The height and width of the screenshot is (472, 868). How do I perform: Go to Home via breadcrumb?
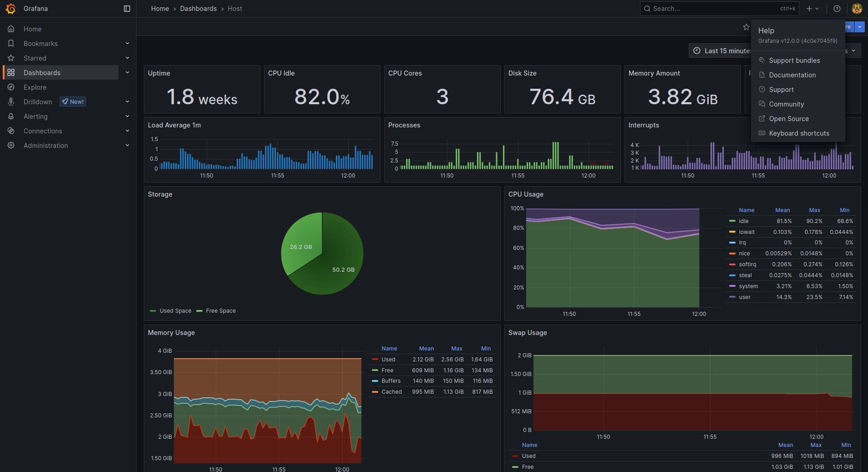tap(159, 8)
